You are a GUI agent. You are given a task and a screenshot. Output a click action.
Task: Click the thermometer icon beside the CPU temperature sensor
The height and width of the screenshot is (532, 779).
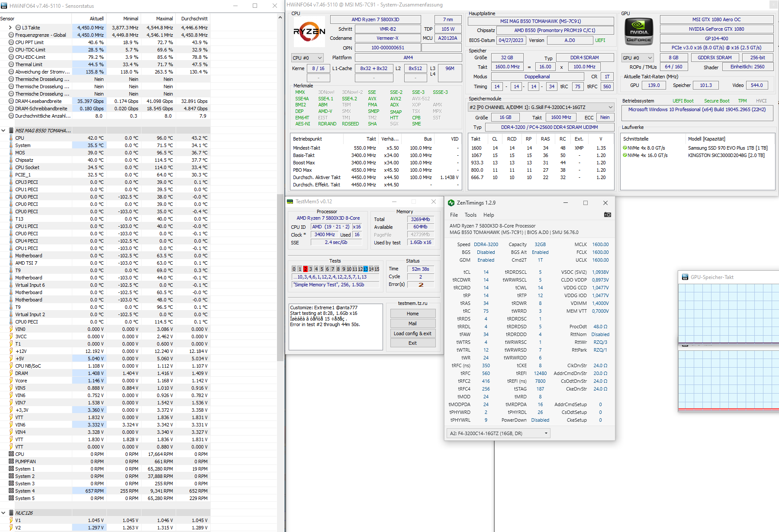11,138
